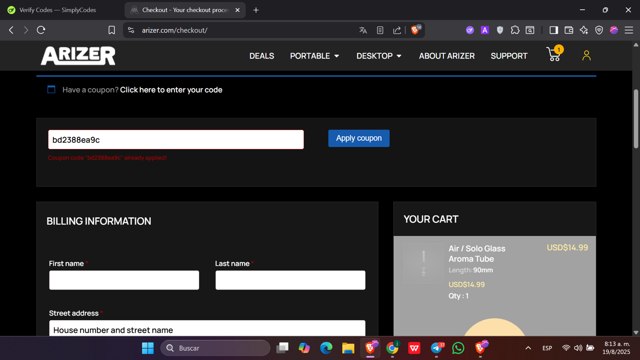Click the browser address bar URL

(174, 30)
